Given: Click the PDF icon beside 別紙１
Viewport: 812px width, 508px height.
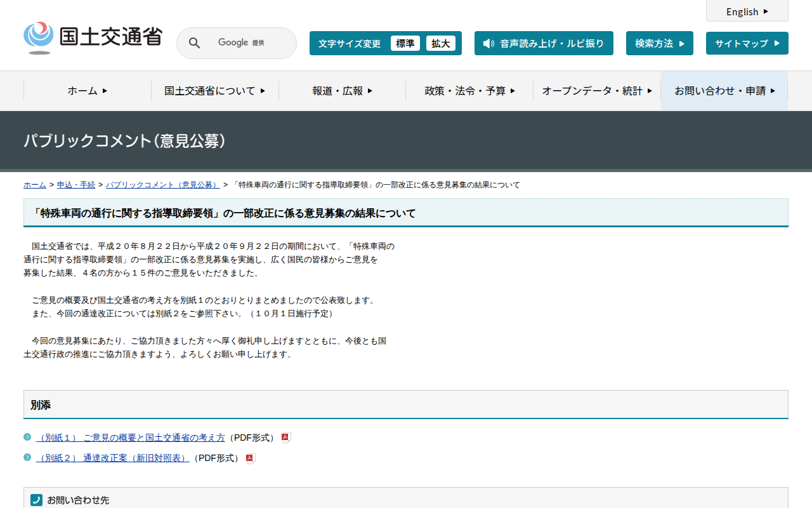Looking at the screenshot, I should (x=285, y=438).
